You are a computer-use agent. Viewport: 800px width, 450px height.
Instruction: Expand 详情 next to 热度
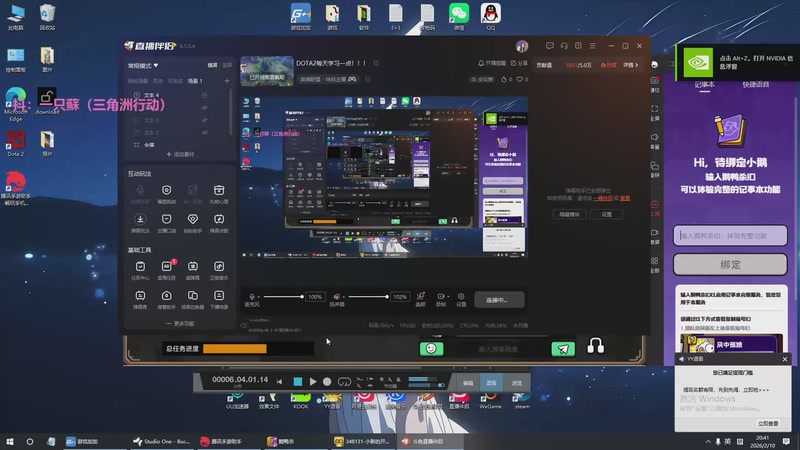click(x=631, y=65)
